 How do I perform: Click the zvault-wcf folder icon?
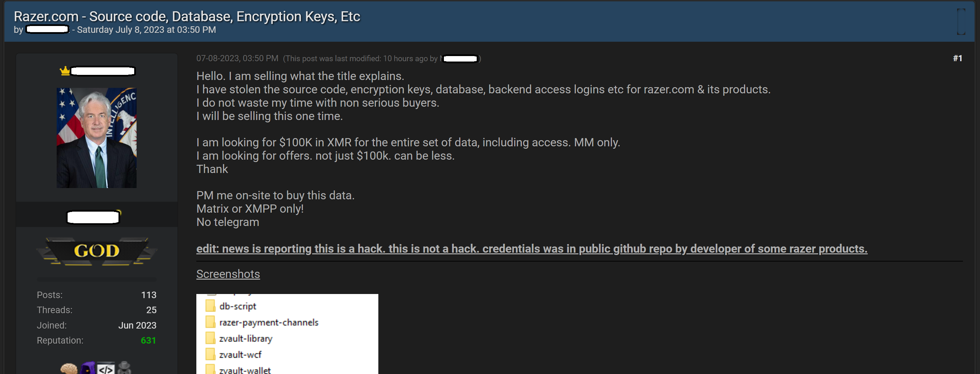[x=210, y=354]
